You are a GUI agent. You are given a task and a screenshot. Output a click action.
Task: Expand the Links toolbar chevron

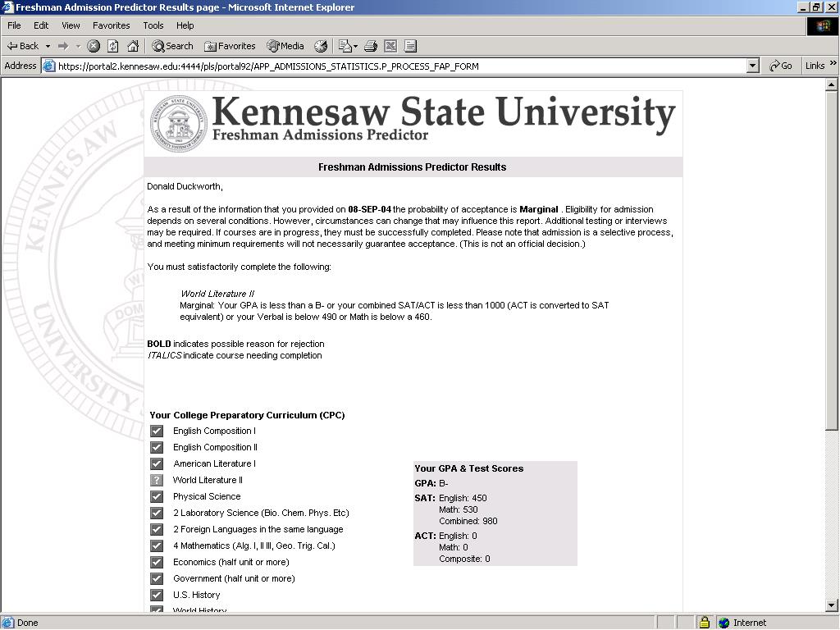[x=833, y=63]
